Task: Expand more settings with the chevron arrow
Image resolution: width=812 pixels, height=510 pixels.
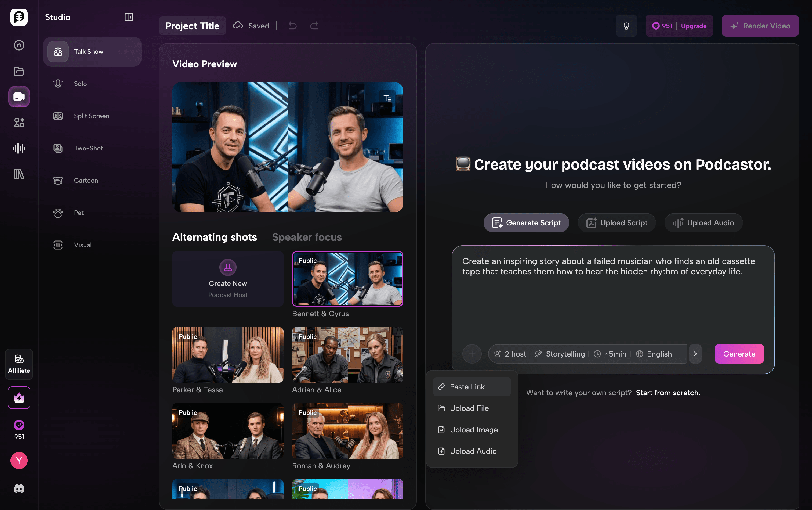Action: [x=695, y=354]
